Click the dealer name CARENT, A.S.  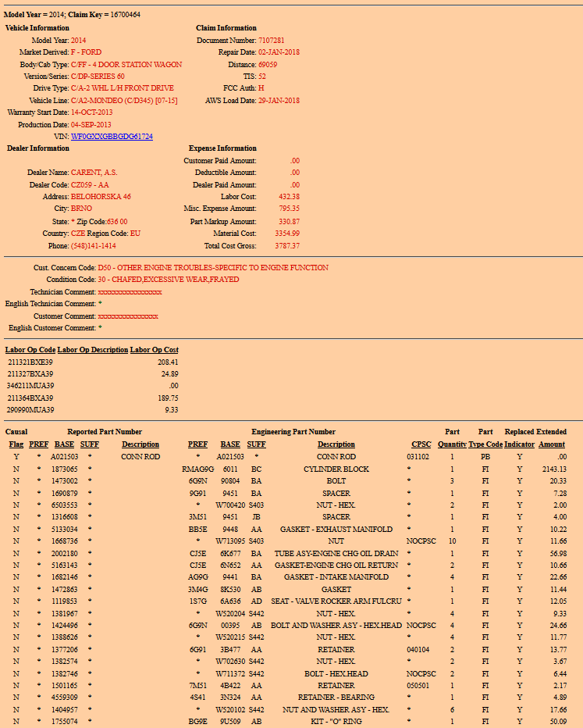point(94,173)
